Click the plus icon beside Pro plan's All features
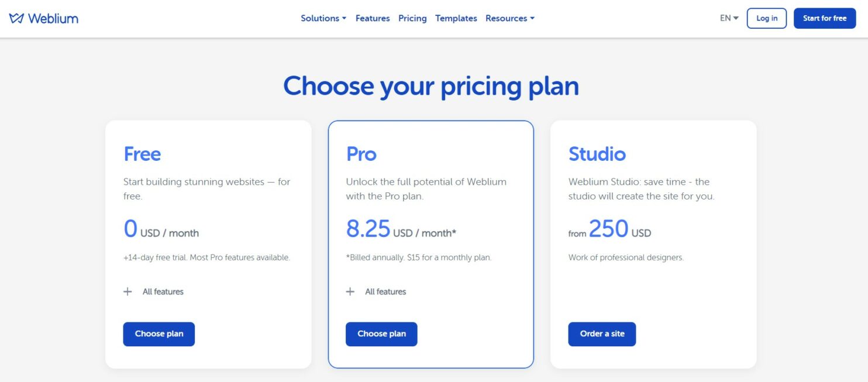The width and height of the screenshot is (868, 382). click(x=350, y=291)
